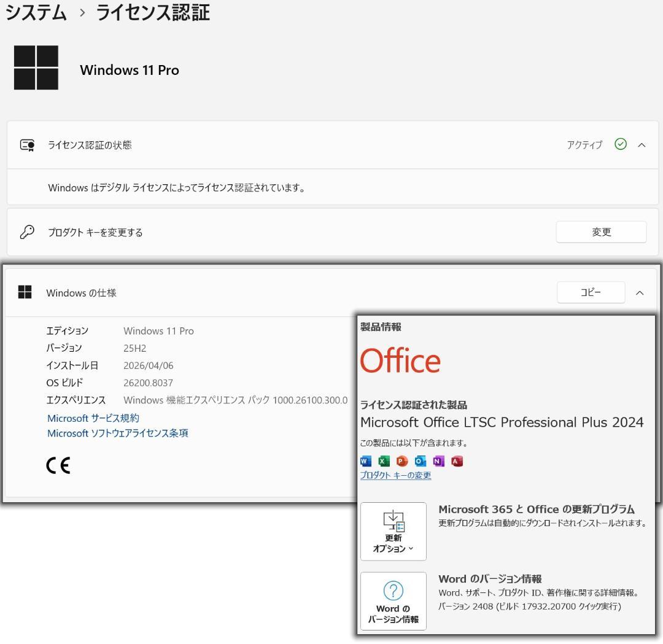This screenshot has width=663, height=644.
Task: Click the エディション label
Action: tap(68, 331)
